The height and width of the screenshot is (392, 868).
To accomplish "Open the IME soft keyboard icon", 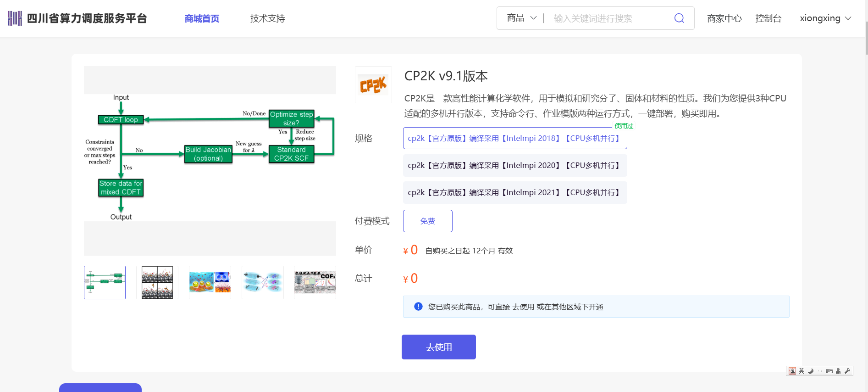I will [x=829, y=371].
